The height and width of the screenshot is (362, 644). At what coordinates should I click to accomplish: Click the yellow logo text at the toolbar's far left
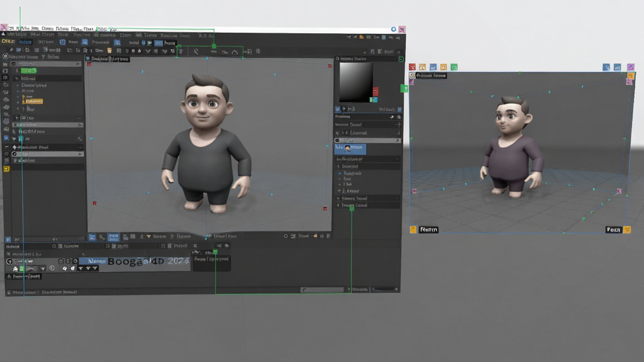[8, 41]
